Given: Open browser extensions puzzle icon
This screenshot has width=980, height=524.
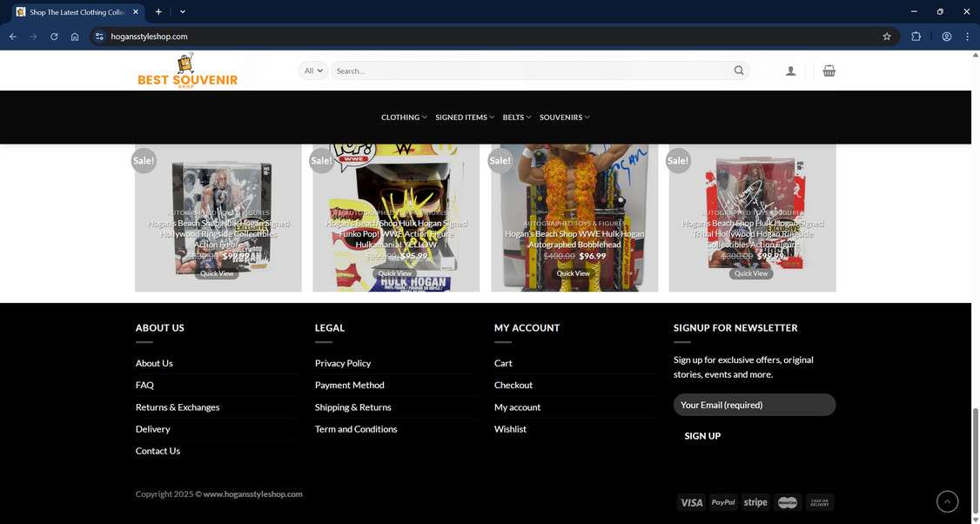Looking at the screenshot, I should [916, 37].
